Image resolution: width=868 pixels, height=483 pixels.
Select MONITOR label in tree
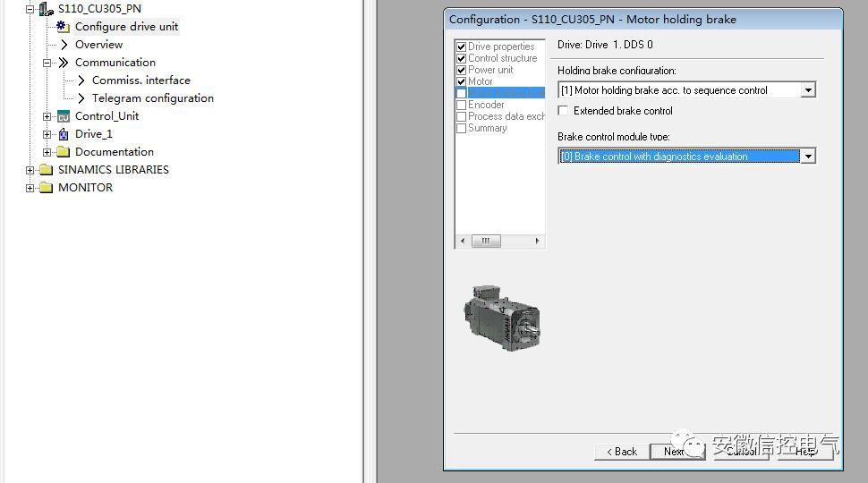pyautogui.click(x=85, y=188)
